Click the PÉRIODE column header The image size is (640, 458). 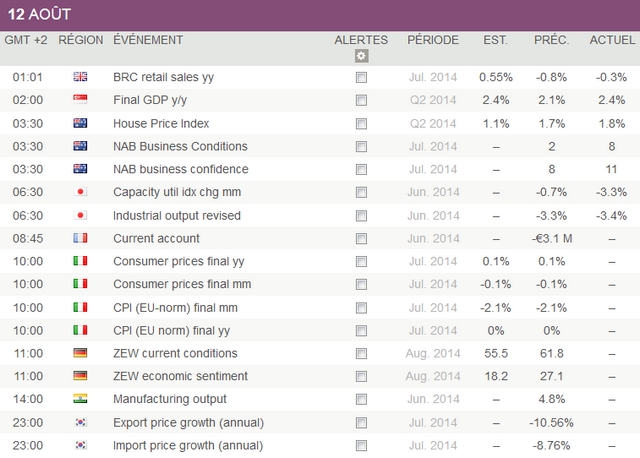[x=432, y=40]
